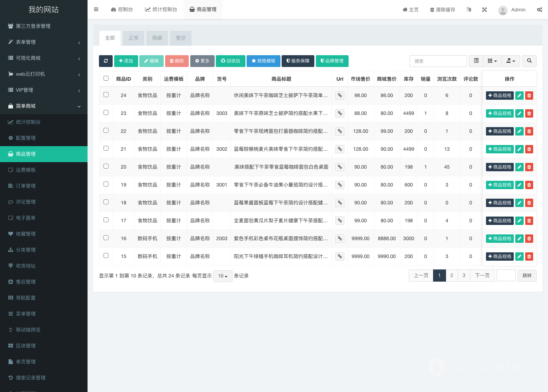548x392 pixels.
Task: Toggle the sidebar hamburger menu icon
Action: coord(96,10)
